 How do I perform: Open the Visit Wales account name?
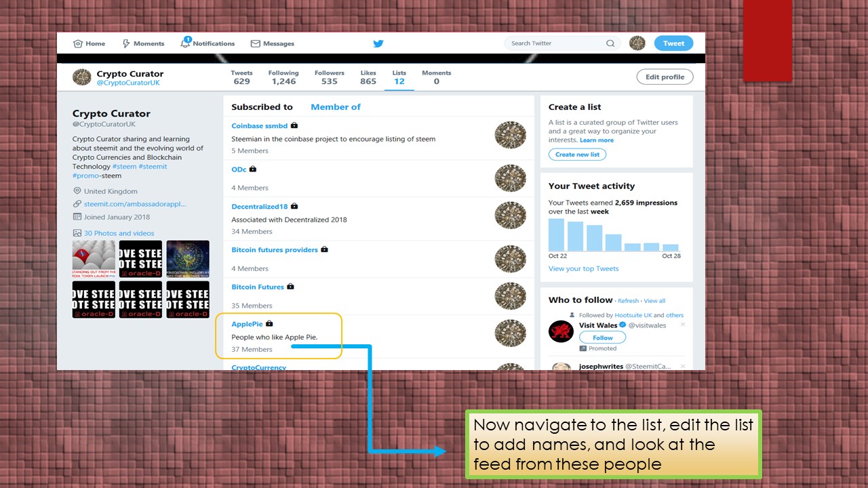click(x=597, y=325)
